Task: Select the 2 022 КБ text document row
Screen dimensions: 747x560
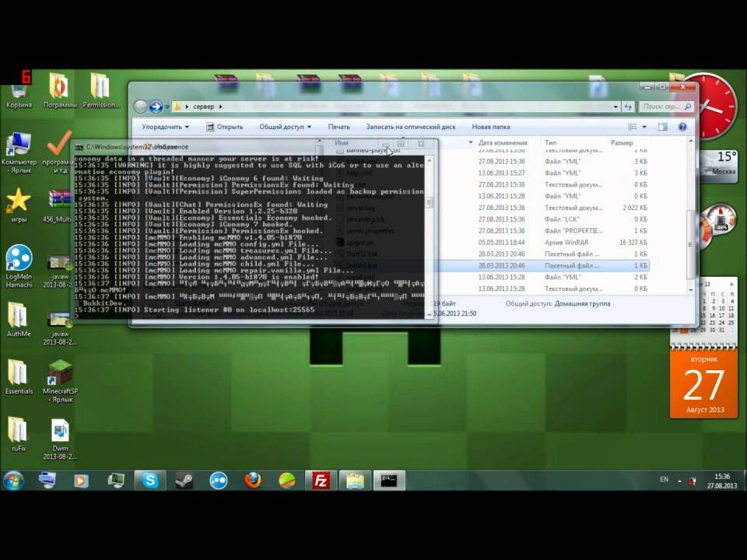Action: tap(491, 208)
